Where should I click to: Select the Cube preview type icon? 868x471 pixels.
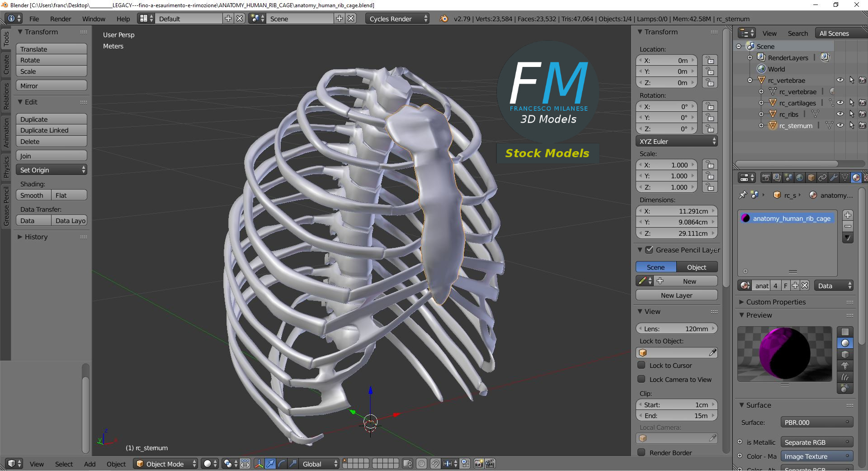pyautogui.click(x=845, y=354)
